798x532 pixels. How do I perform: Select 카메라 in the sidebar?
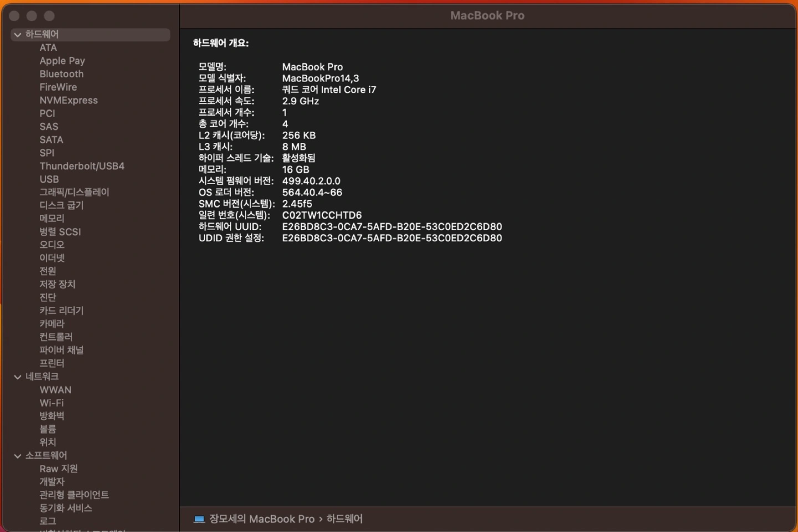(x=52, y=324)
